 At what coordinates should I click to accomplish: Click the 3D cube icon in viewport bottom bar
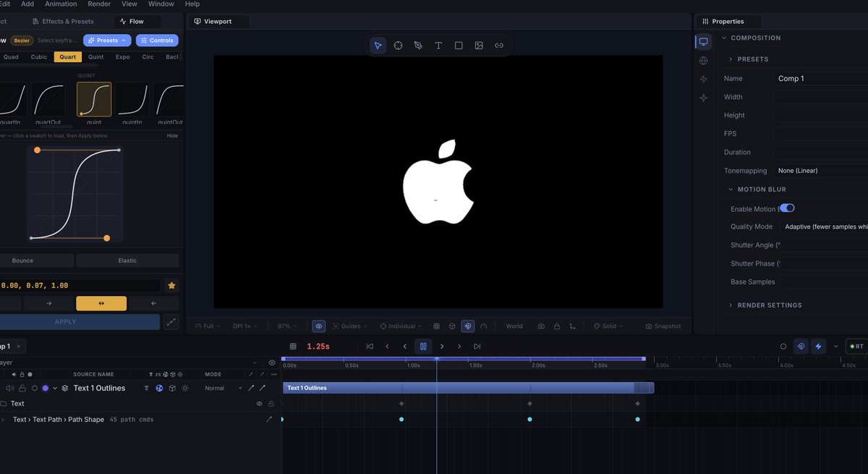452,326
